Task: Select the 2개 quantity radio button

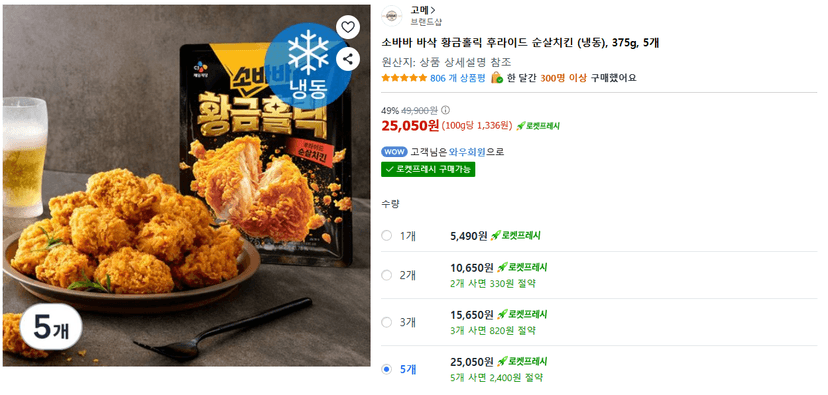Action: [387, 275]
